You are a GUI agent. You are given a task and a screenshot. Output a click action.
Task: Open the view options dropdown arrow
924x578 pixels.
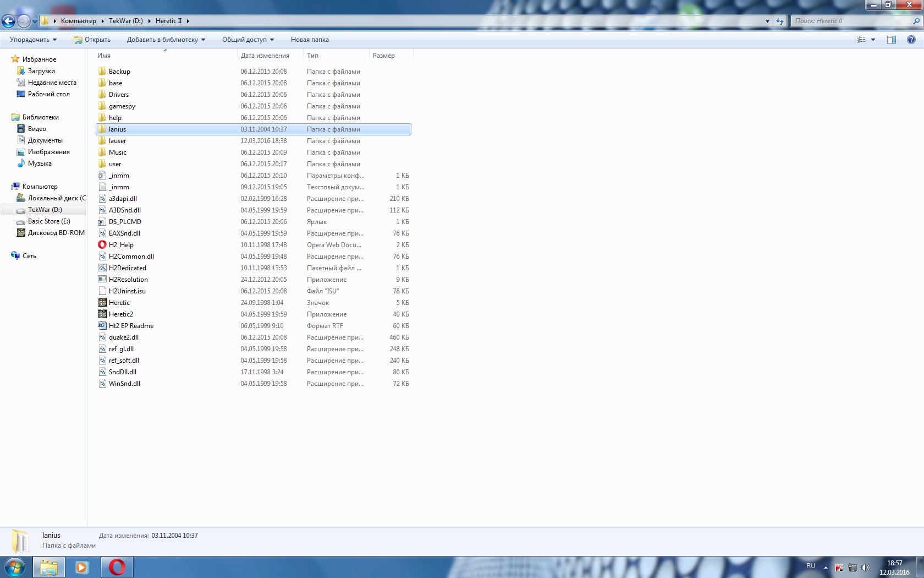point(873,40)
